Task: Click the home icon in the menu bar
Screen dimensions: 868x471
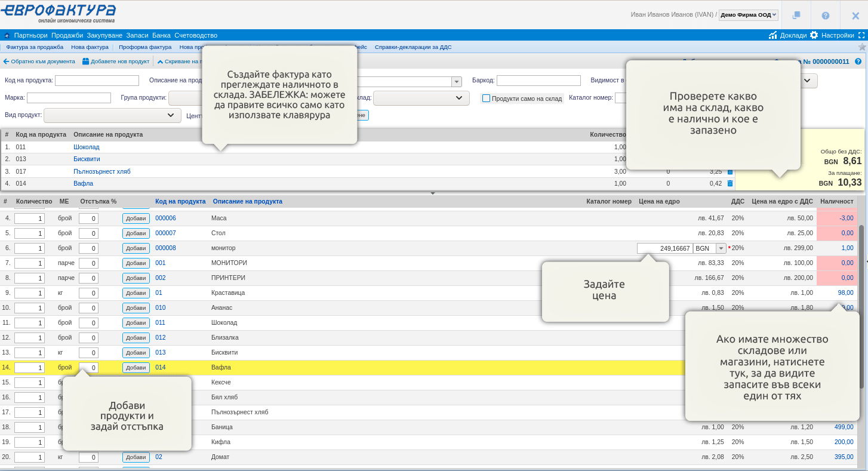Action: 7,35
